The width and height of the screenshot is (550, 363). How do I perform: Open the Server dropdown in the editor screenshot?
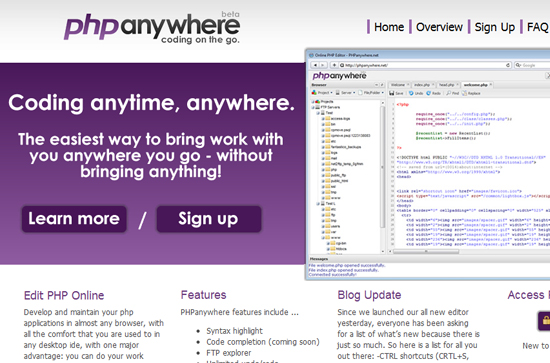(345, 93)
